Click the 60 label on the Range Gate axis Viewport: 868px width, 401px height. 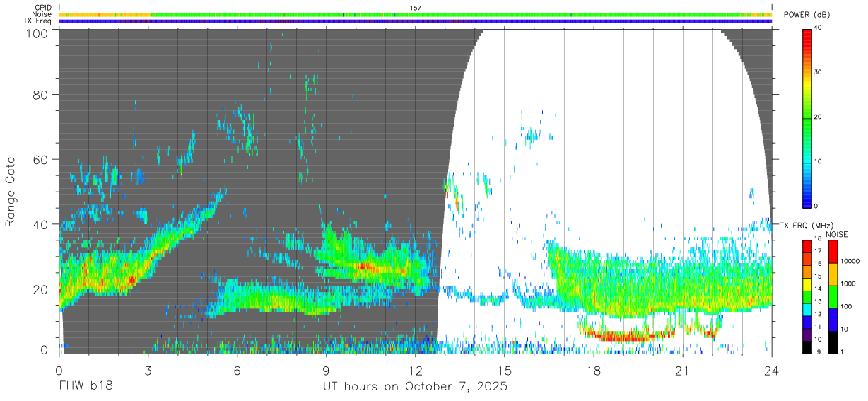[41, 159]
